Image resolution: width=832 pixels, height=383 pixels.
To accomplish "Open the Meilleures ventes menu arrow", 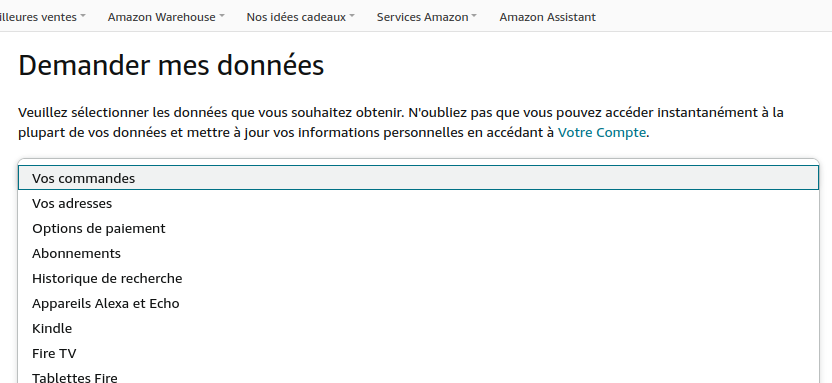I will click(83, 16).
